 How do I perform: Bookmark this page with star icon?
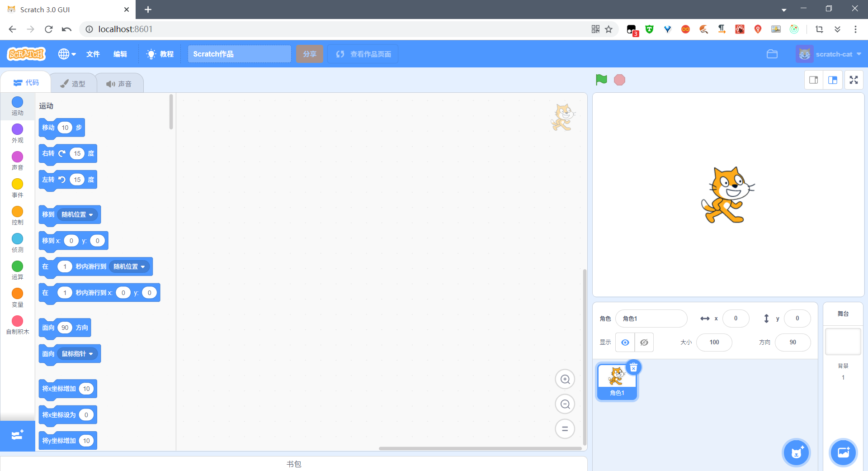pos(609,29)
